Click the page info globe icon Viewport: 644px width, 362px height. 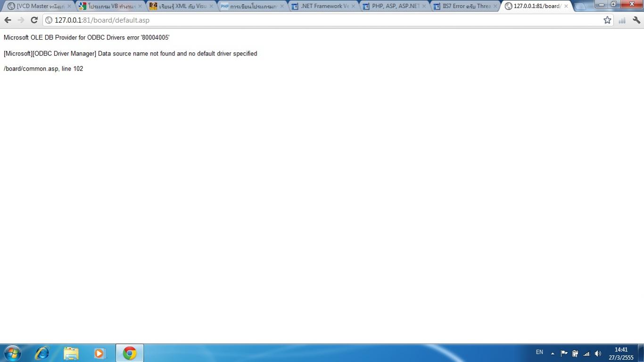click(x=49, y=20)
